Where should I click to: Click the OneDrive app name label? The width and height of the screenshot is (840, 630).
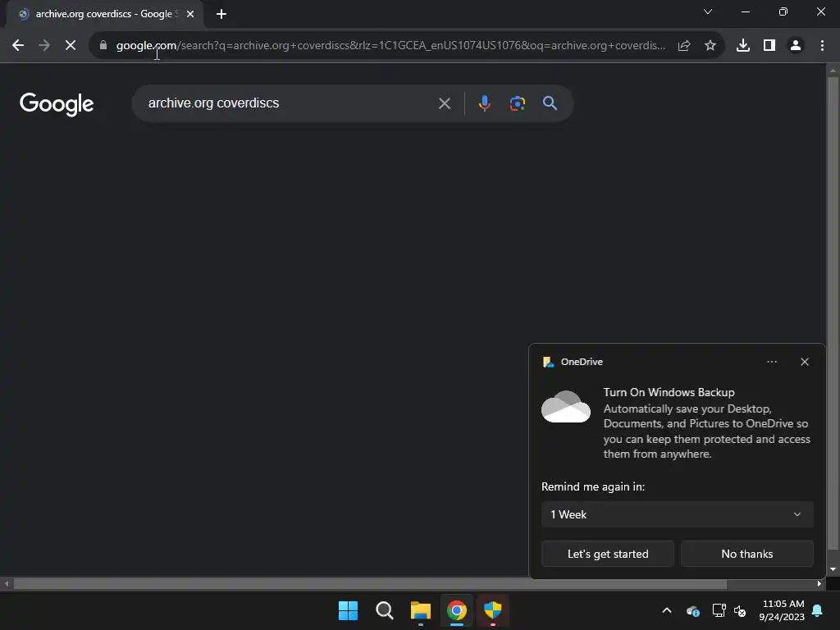coord(582,362)
